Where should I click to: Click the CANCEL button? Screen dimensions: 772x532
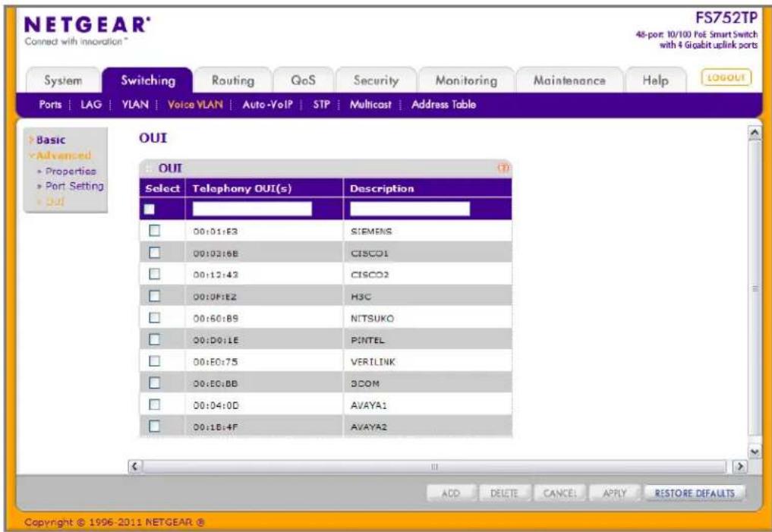559,493
